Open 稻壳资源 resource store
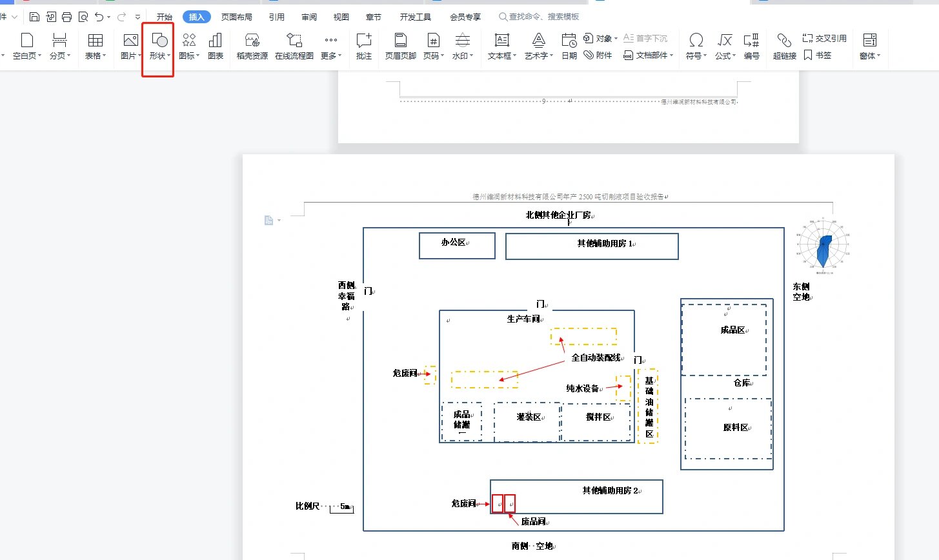The width and height of the screenshot is (939, 560). click(252, 46)
